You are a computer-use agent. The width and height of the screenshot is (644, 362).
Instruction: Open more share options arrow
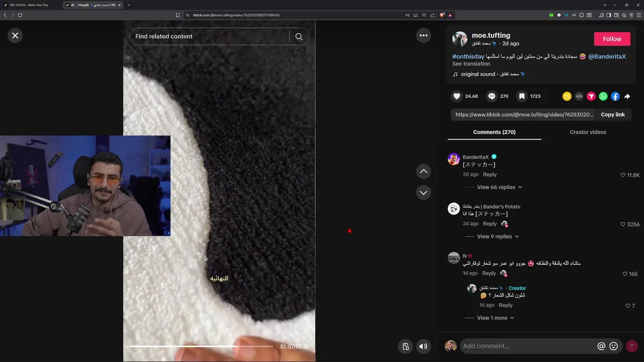point(627,96)
